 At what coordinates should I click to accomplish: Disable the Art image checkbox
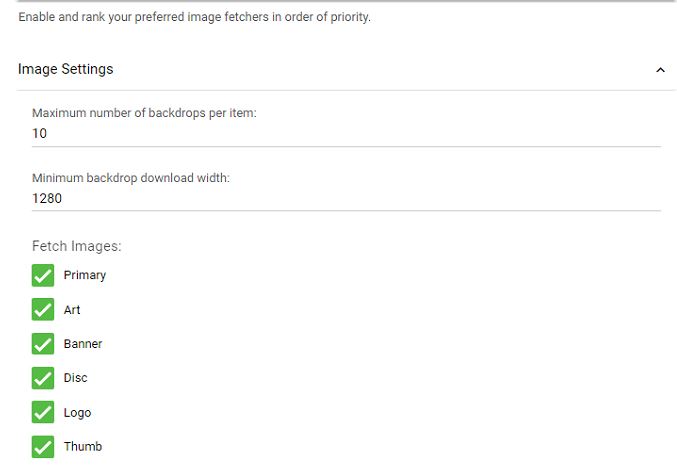[x=43, y=310]
